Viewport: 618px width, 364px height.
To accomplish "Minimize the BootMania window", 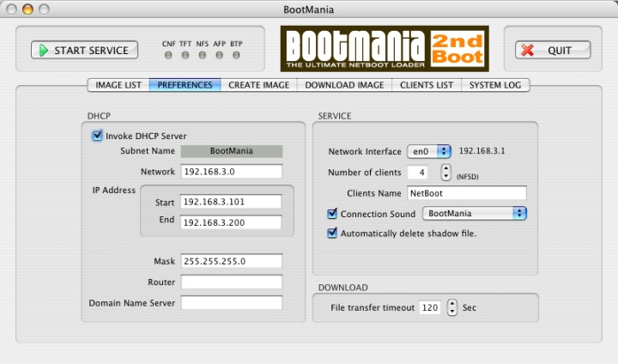I will pos(27,9).
